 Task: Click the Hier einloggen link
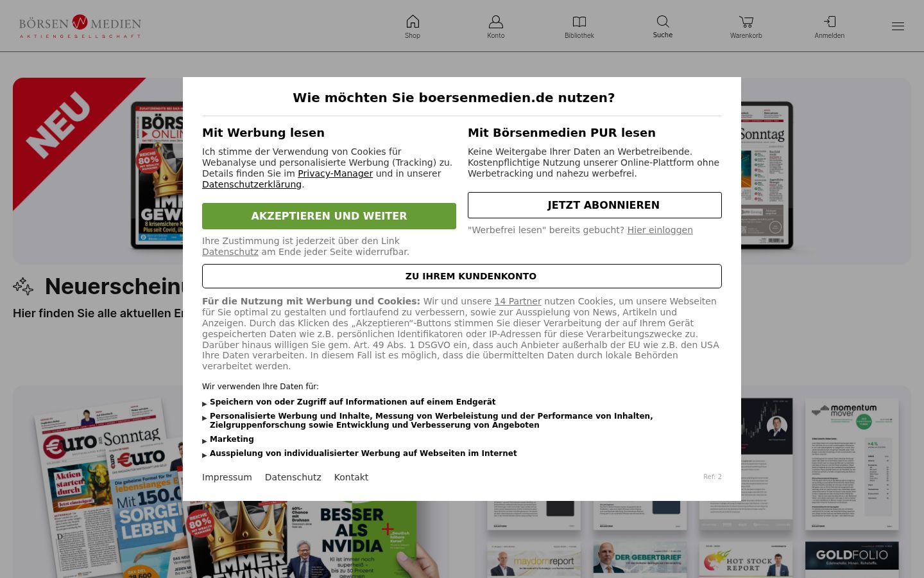[660, 230]
